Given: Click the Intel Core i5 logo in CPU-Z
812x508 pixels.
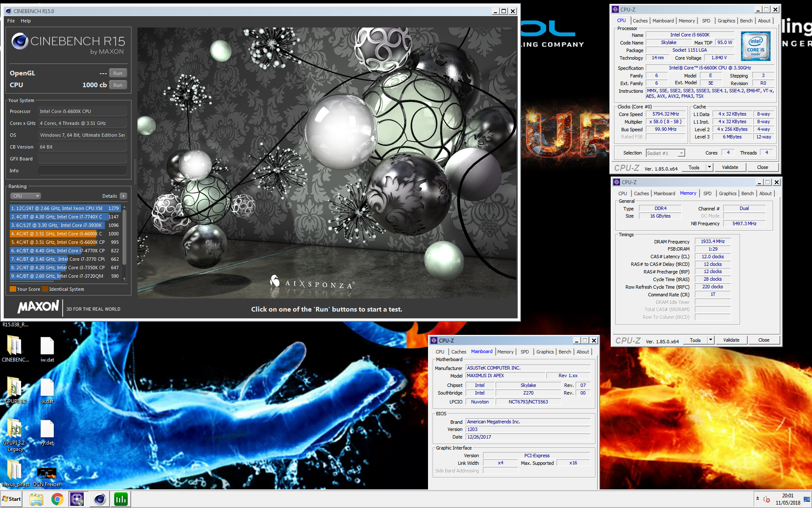Looking at the screenshot, I should pos(756,46).
